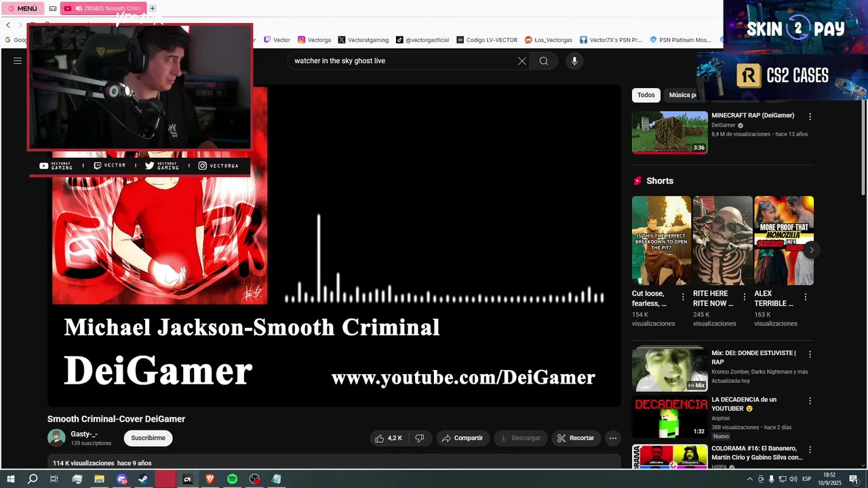The image size is (868, 488).
Task: Open a new browser tab
Action: (153, 8)
